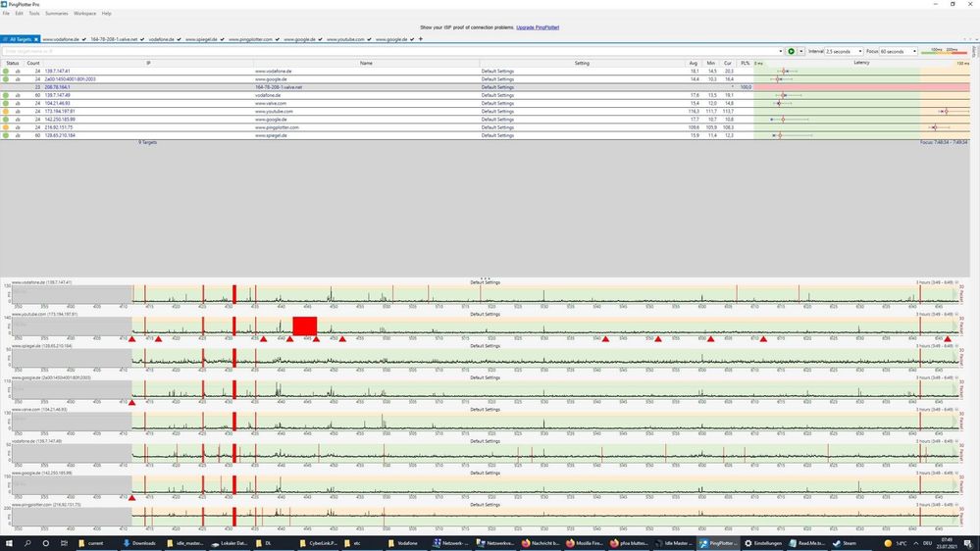The height and width of the screenshot is (551, 980).
Task: Open the Workspace menu
Action: point(84,13)
